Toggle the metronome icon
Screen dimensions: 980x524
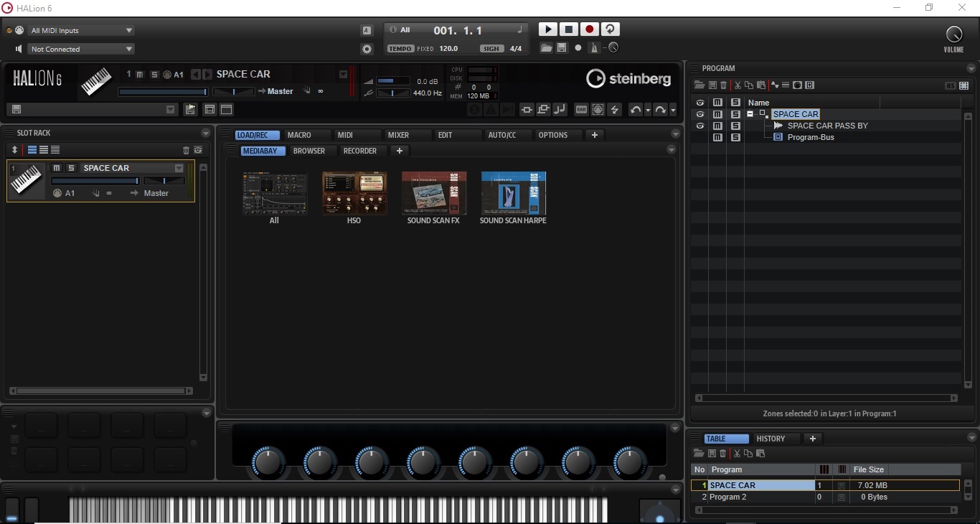point(593,48)
